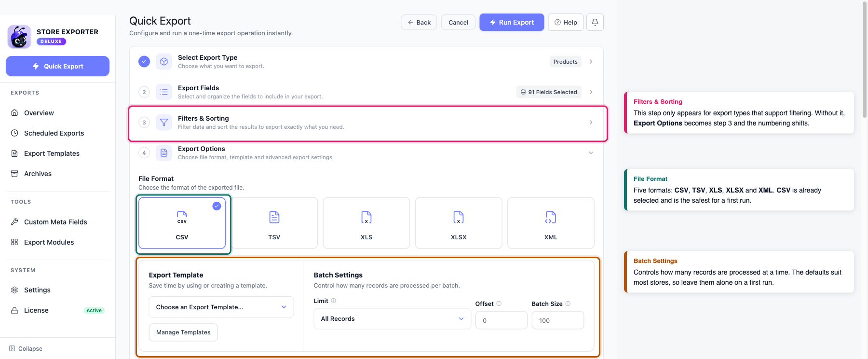Click the Store Exporter bee logo
The image size is (868, 359).
pos(19,37)
